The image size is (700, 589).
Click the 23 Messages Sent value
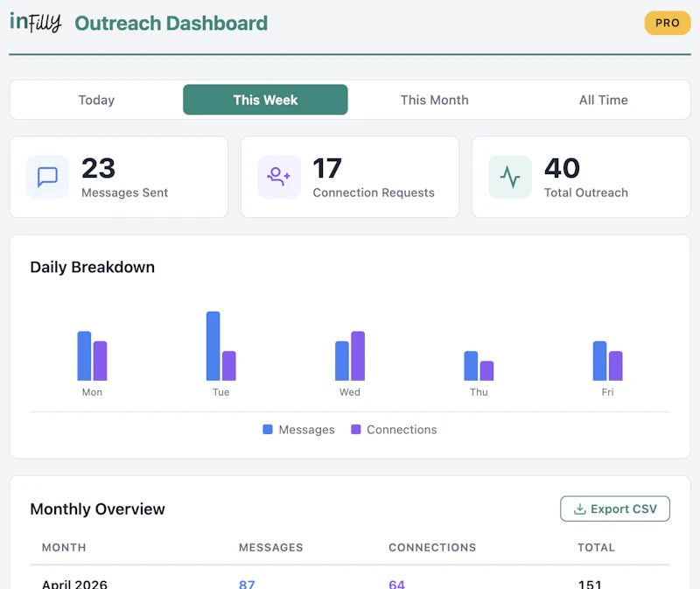99,168
